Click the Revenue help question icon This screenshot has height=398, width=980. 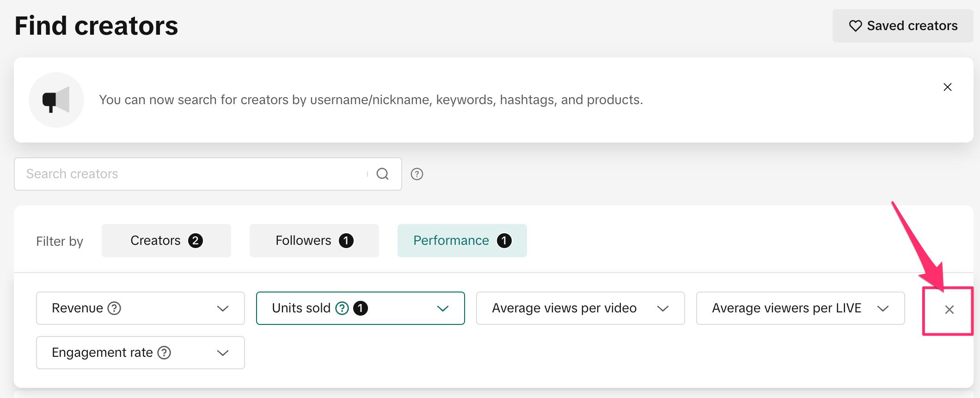click(114, 308)
